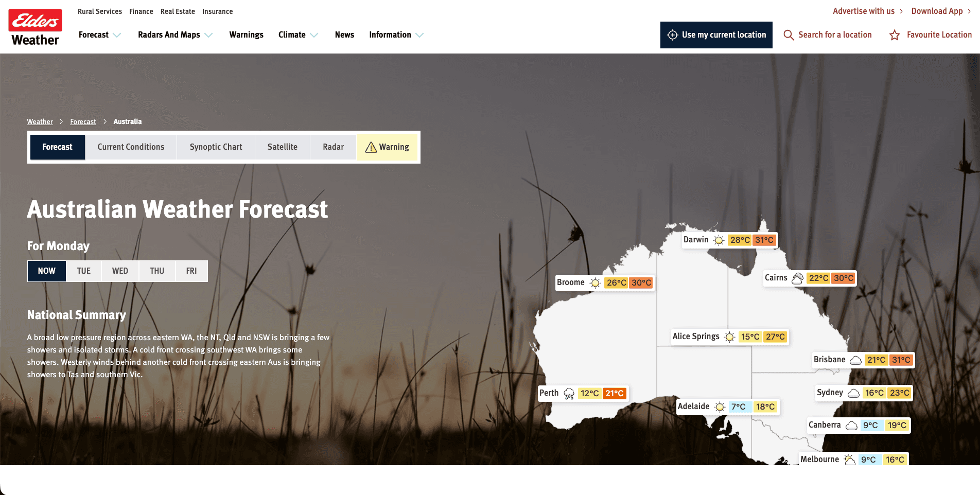Click Darwin's 31°C max temperature
The width and height of the screenshot is (980, 495).
(x=764, y=240)
